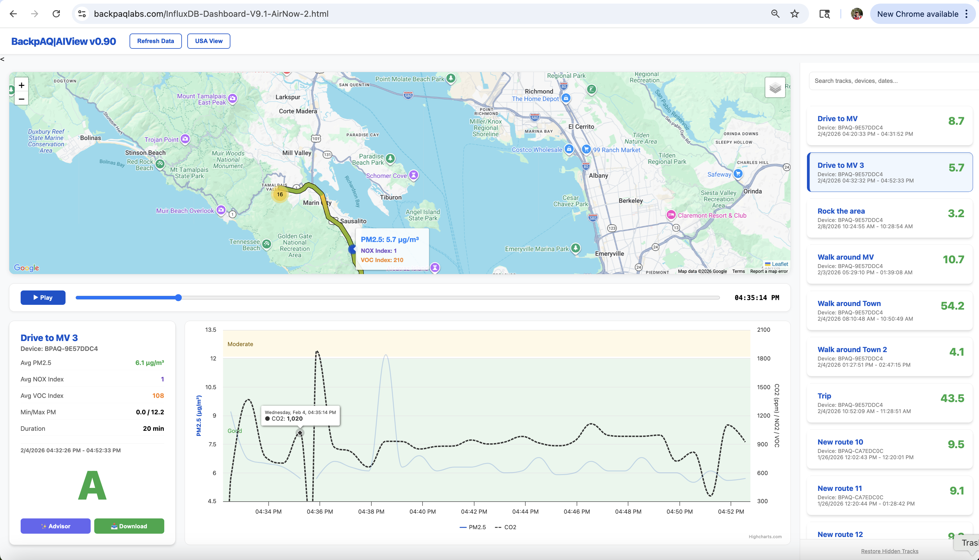Reload the browser page
This screenshot has height=560, width=979.
[56, 14]
